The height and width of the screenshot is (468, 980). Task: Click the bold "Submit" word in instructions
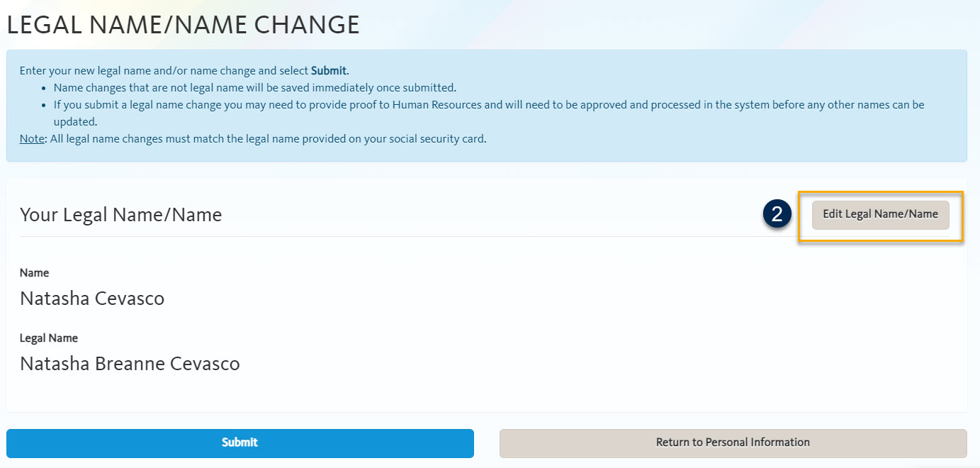coord(329,71)
